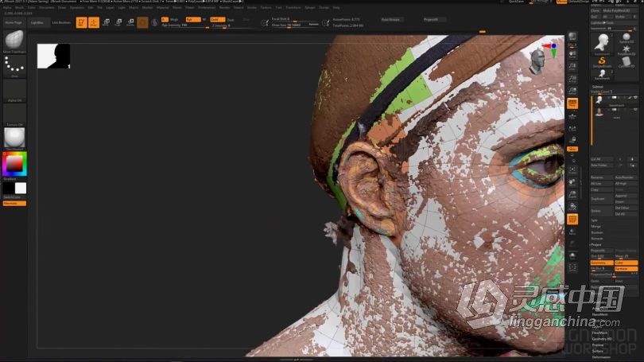Image resolution: width=644 pixels, height=362 pixels.
Task: Select the Sphere3D tool thumbnail
Action: click(x=627, y=39)
